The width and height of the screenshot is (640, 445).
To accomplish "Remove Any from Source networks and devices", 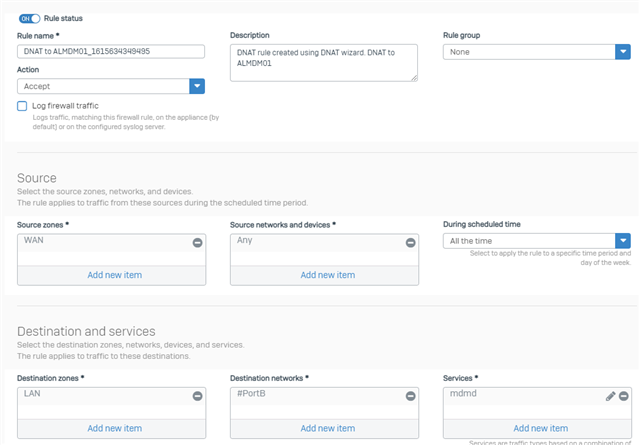I will (411, 243).
